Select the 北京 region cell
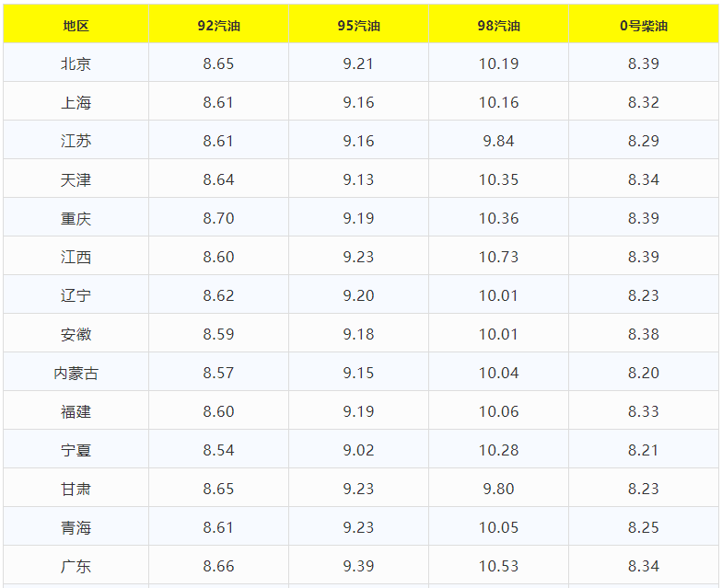 point(76,64)
